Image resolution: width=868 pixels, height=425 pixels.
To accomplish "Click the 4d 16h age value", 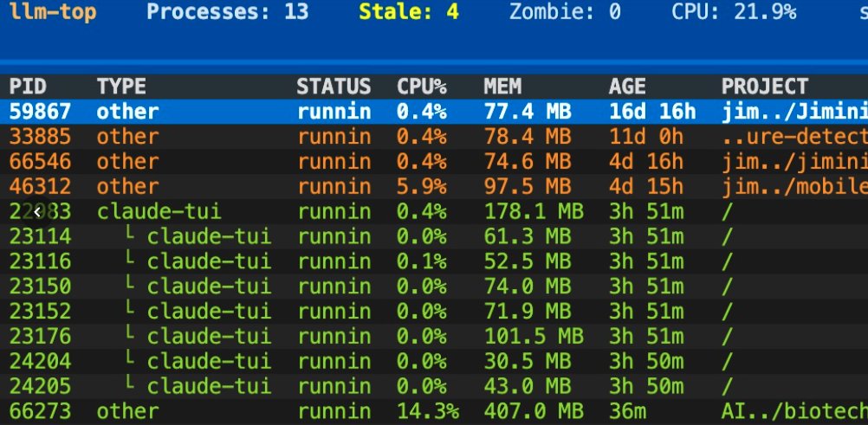I will (x=646, y=162).
